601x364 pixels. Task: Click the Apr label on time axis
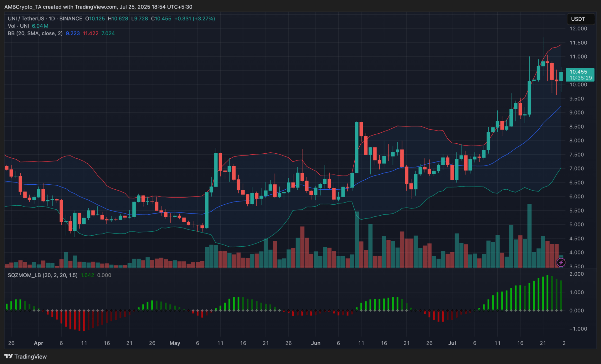pos(39,343)
